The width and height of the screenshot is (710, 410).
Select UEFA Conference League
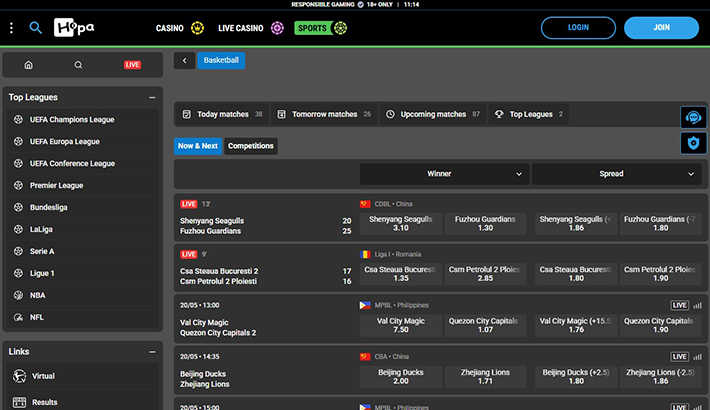[82, 164]
